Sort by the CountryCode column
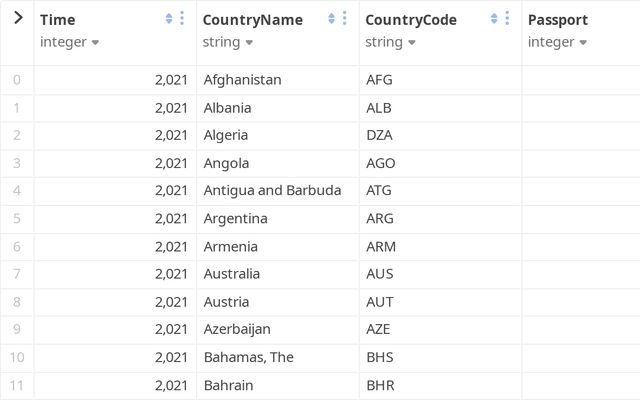This screenshot has width=640, height=400. [x=494, y=19]
